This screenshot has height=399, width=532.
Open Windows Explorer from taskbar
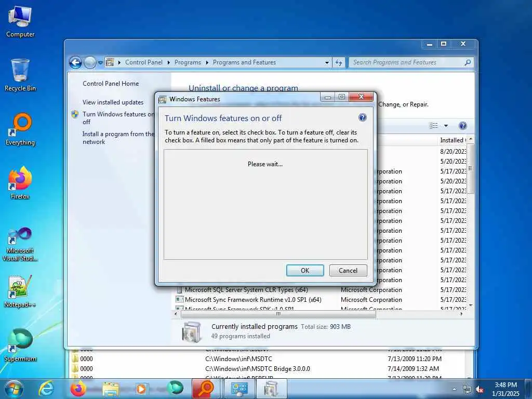tap(111, 389)
